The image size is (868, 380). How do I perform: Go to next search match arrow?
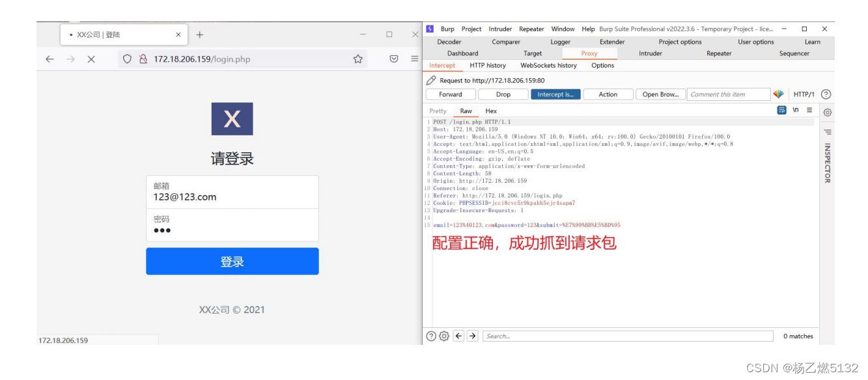[x=473, y=336]
